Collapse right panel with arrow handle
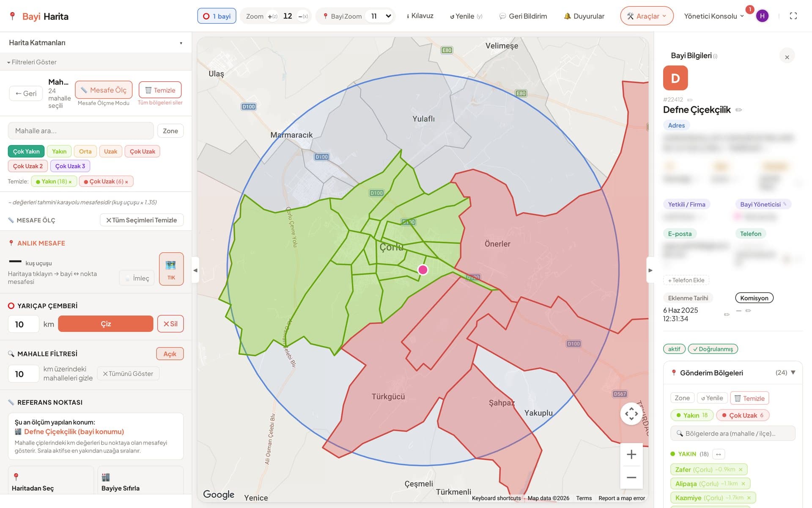 pyautogui.click(x=650, y=270)
